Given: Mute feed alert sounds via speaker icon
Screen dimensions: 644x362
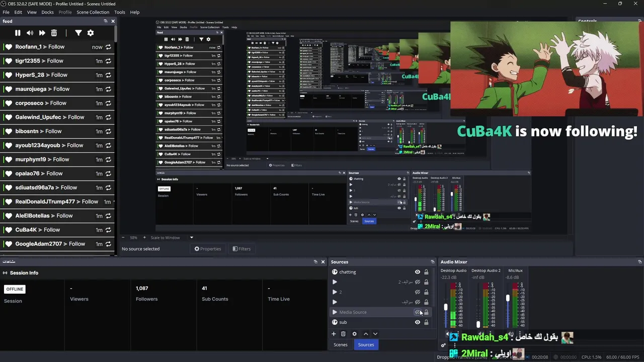Looking at the screenshot, I should (30, 33).
